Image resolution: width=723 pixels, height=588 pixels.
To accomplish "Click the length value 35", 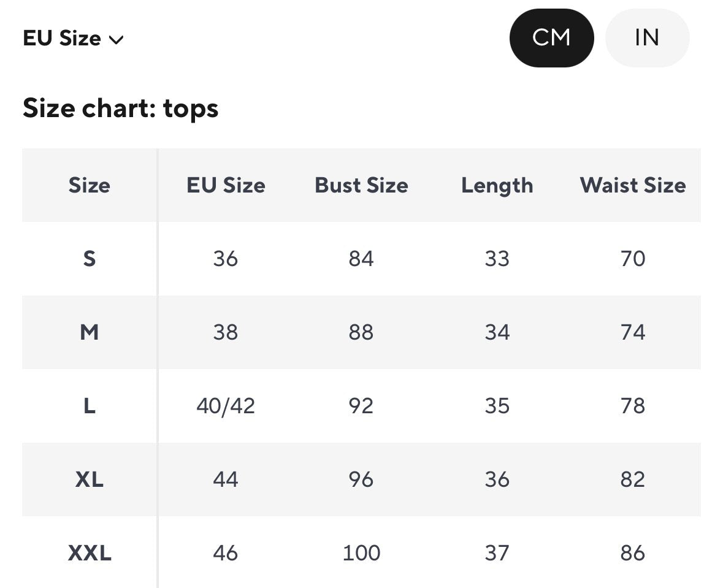I will [497, 406].
